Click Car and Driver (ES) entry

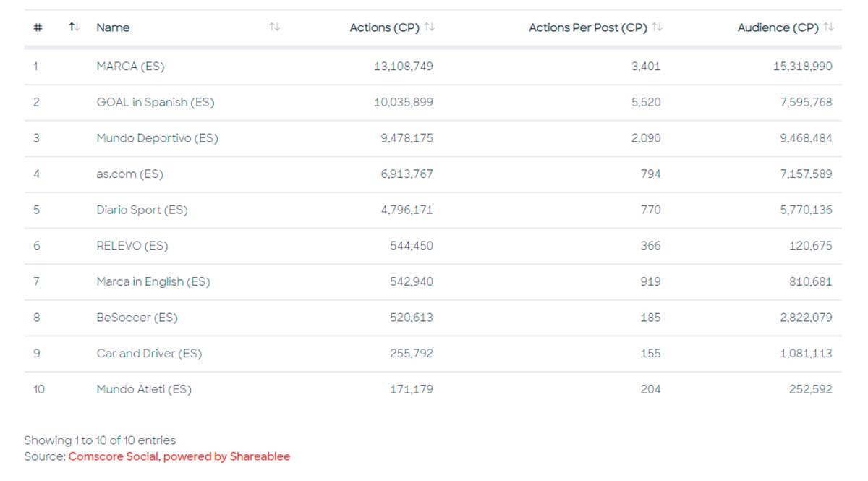[149, 354]
